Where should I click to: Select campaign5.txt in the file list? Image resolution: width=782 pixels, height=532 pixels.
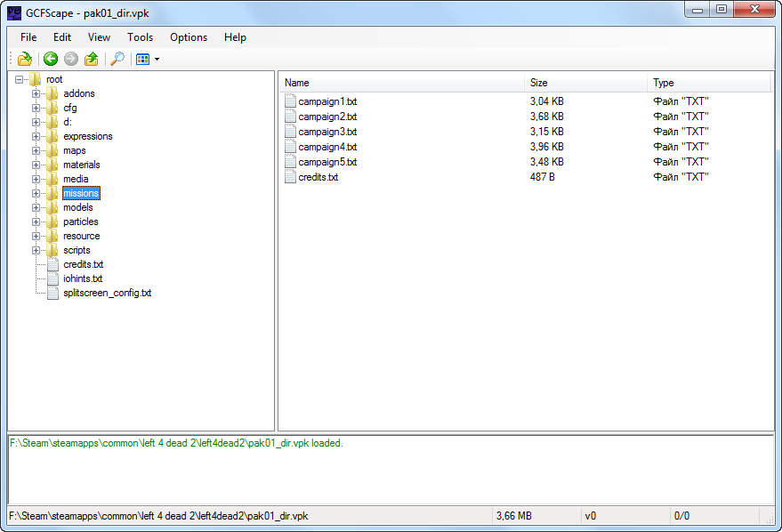[x=327, y=162]
